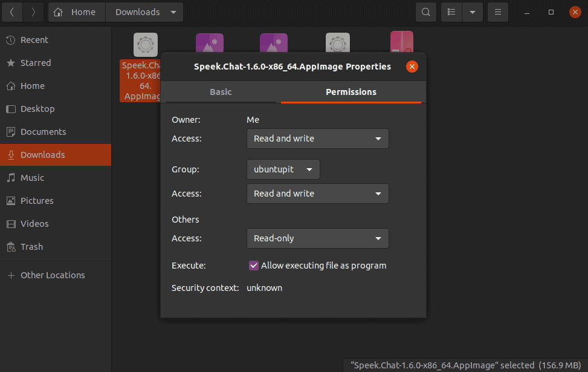Screen dimensions: 588x372
Task: Go back with the left arrow button
Action: pos(12,12)
